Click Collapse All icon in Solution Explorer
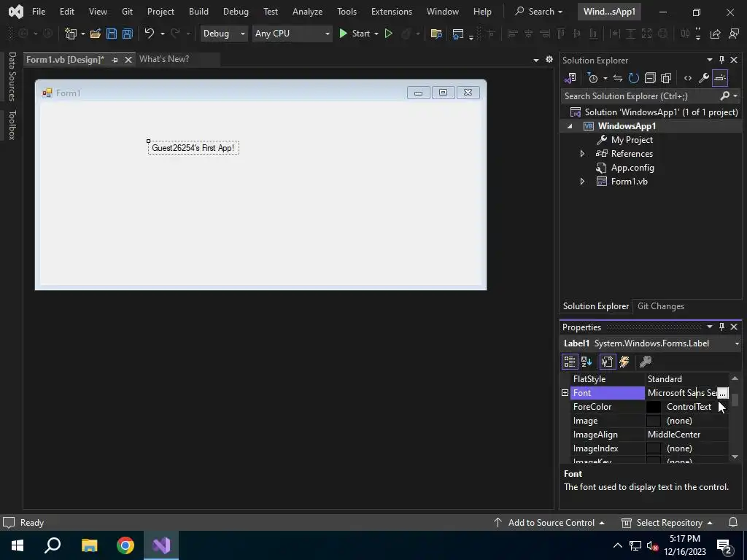Screen dimensions: 747x560 pos(650,78)
